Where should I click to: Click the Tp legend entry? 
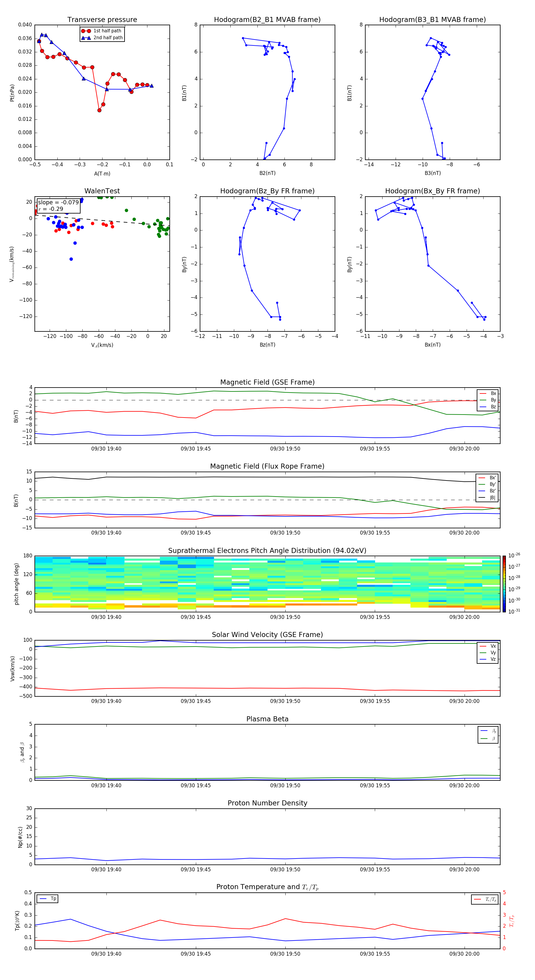pyautogui.click(x=48, y=899)
